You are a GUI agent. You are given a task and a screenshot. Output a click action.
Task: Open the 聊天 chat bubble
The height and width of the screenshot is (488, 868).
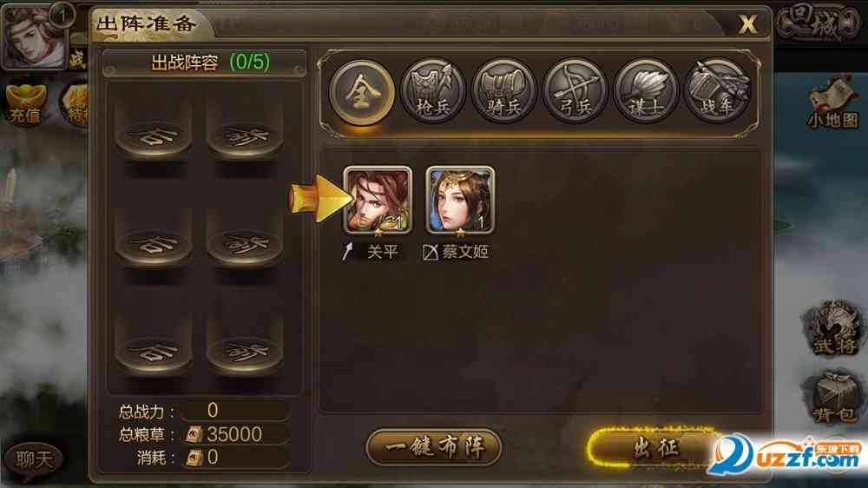click(33, 459)
